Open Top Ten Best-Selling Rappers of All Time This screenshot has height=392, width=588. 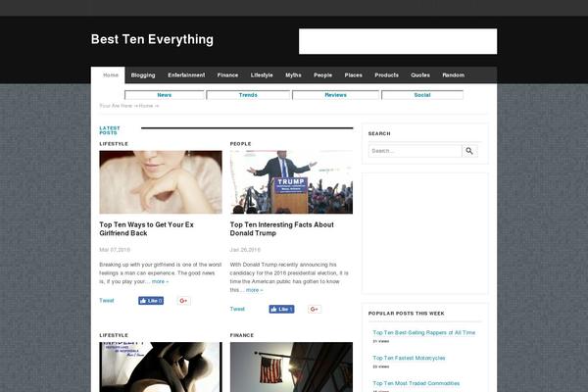click(x=423, y=333)
